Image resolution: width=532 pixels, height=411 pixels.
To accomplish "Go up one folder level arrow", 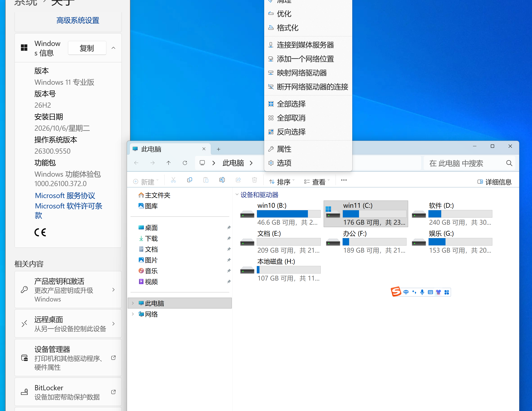I will 168,163.
